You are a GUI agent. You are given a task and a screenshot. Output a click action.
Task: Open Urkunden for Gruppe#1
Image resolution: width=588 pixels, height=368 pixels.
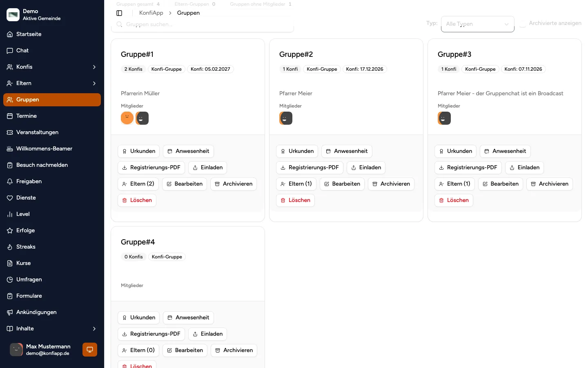click(139, 151)
